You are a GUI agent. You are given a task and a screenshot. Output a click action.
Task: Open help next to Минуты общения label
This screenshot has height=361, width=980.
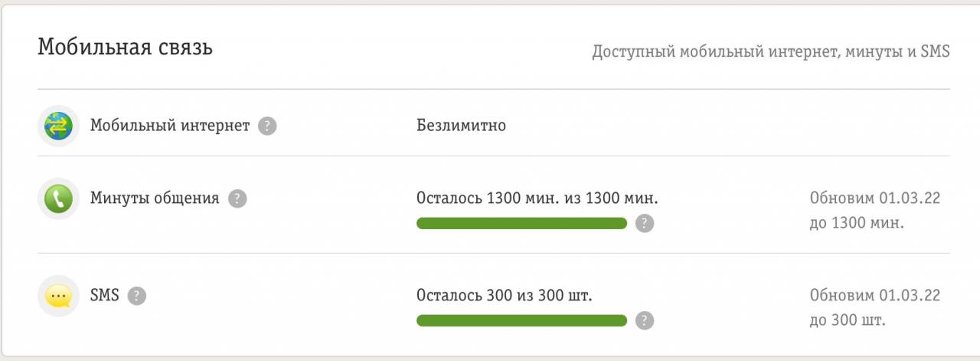click(x=237, y=199)
